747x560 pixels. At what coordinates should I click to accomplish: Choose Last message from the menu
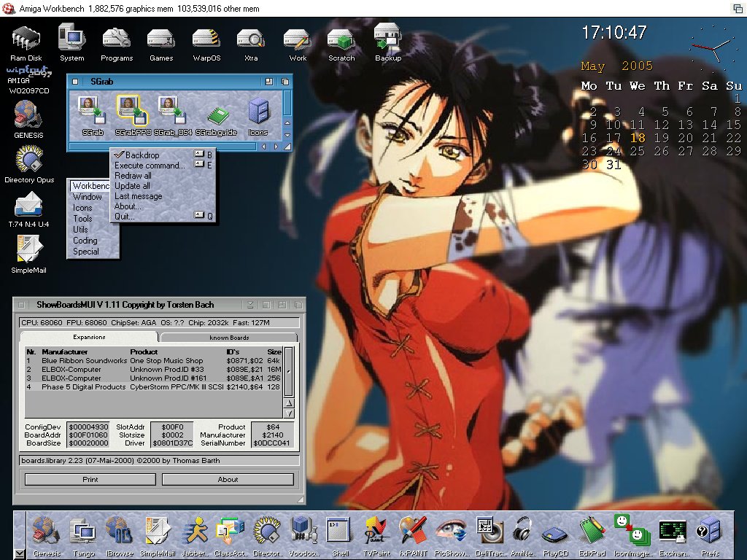point(163,196)
